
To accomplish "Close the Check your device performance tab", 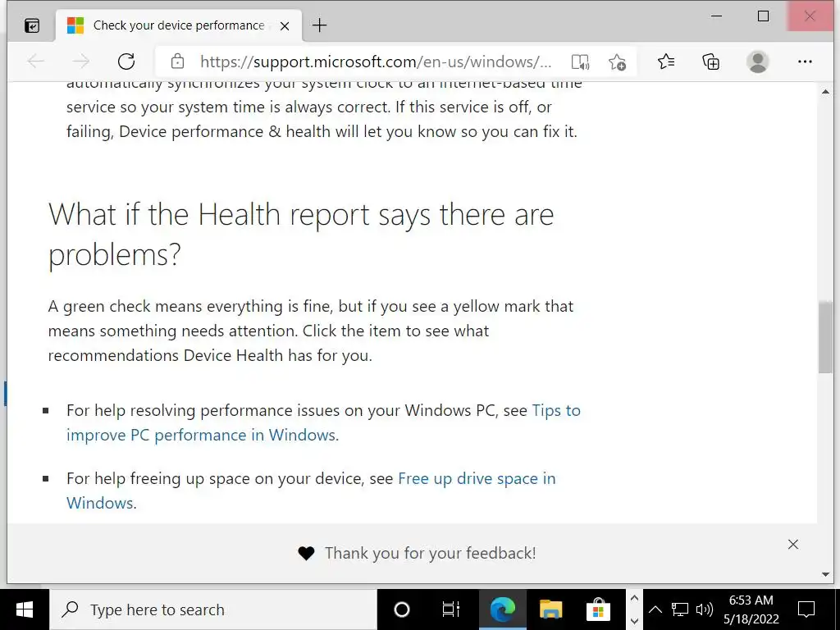I will pos(285,25).
